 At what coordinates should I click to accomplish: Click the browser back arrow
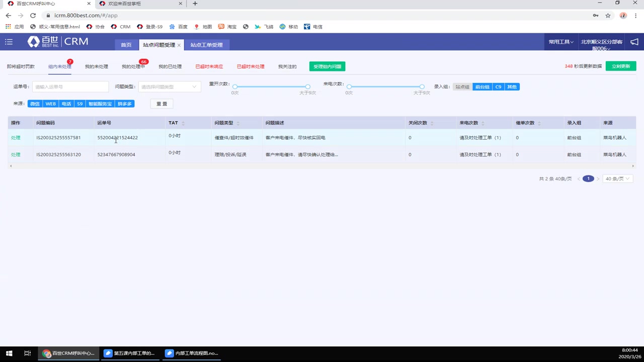coord(9,16)
